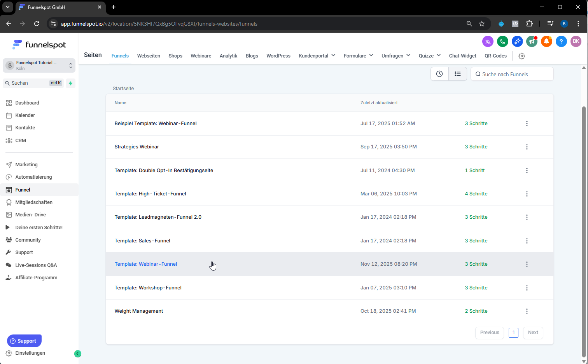This screenshot has height=364, width=588.
Task: Expand the Formulare dropdown
Action: [x=359, y=56]
